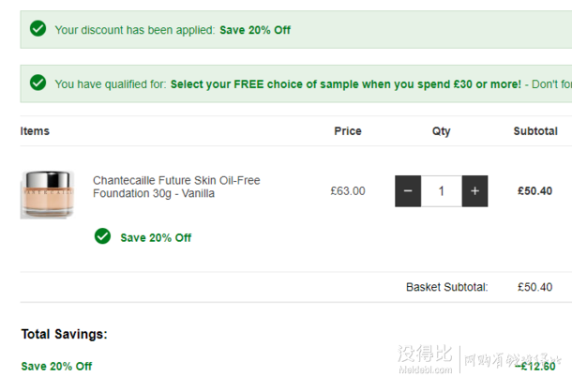The width and height of the screenshot is (572, 392).
Task: Click the Subtotal column header
Action: click(535, 131)
